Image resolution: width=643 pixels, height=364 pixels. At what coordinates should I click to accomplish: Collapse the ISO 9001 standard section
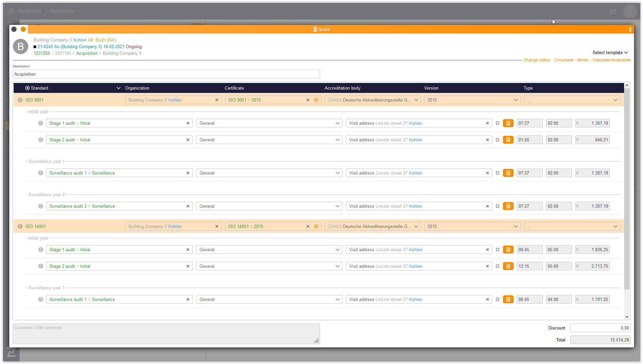(20, 100)
